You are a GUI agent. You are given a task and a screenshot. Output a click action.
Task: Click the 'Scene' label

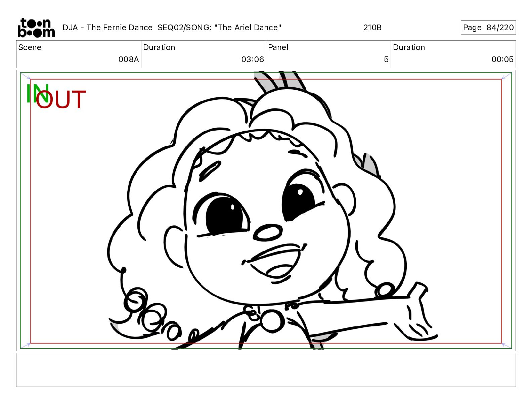pos(30,47)
